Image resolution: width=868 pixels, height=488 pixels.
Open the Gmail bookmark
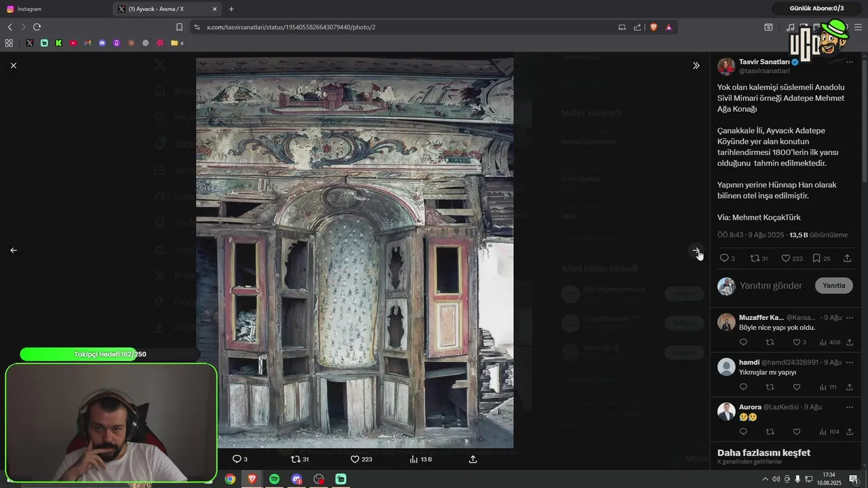(x=87, y=43)
